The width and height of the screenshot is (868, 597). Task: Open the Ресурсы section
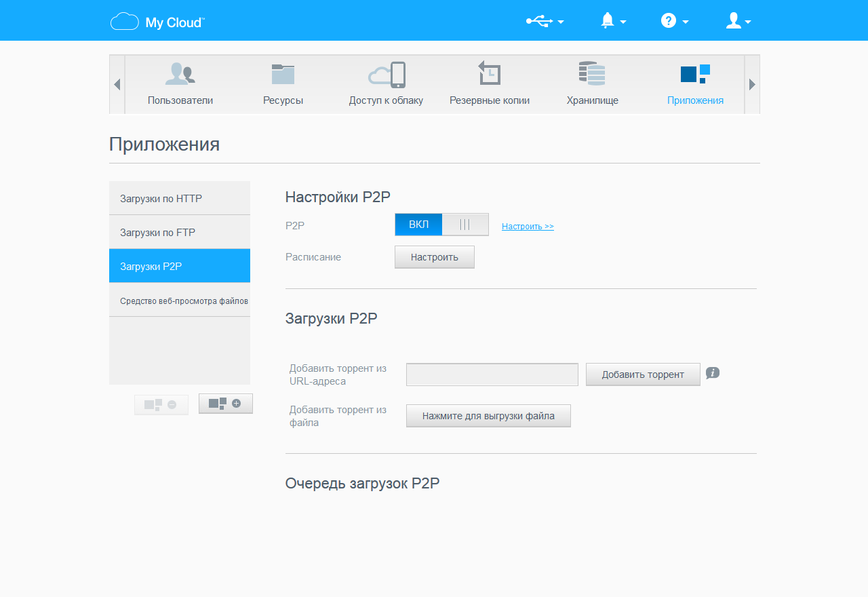[x=283, y=84]
